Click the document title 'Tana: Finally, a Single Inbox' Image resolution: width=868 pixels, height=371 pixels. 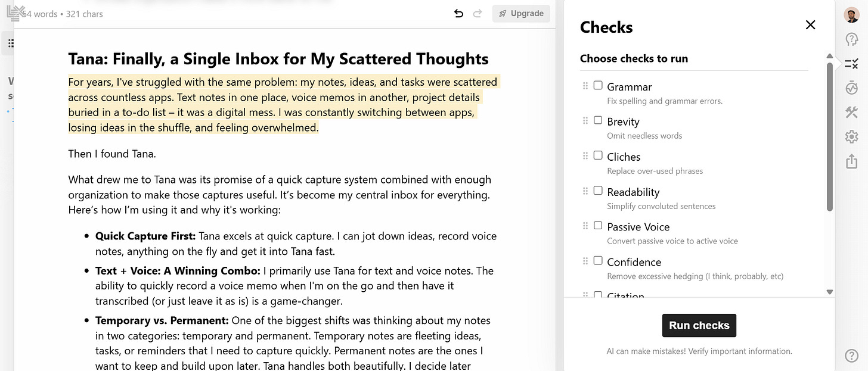point(278,59)
